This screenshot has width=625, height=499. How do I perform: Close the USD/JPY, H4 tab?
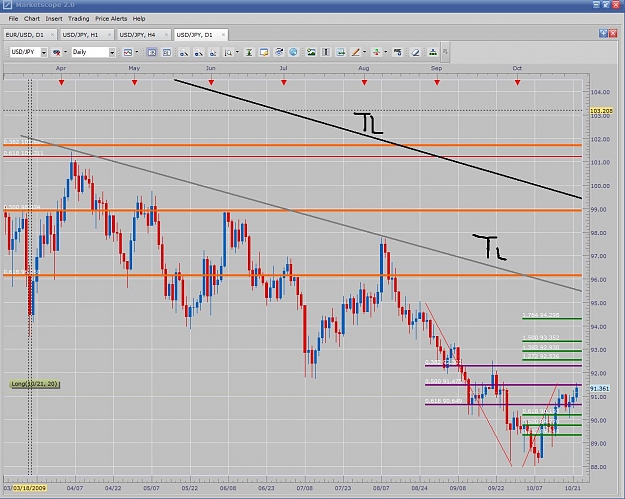click(166, 35)
